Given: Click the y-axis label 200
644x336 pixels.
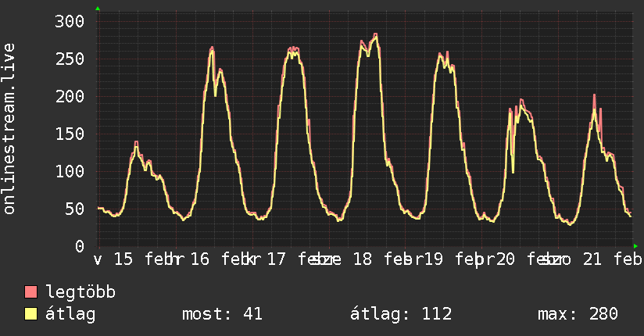Looking at the screenshot, I should click(70, 97).
